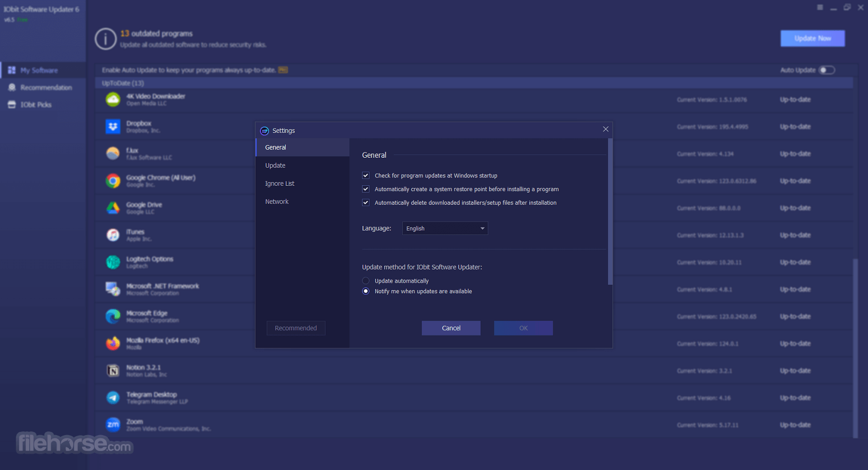Click the Google Chrome app icon
The image size is (868, 470).
[x=113, y=181]
